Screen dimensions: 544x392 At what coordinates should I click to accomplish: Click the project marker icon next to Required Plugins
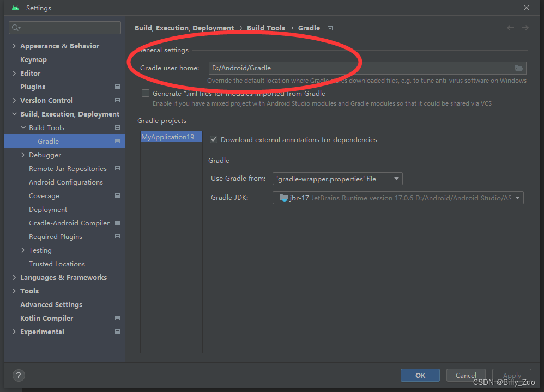pos(117,236)
